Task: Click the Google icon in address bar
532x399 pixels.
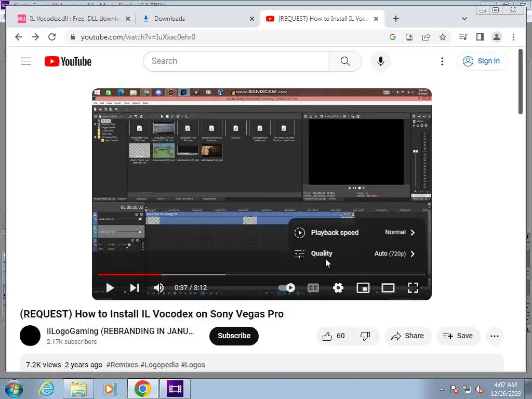Action: click(x=393, y=37)
